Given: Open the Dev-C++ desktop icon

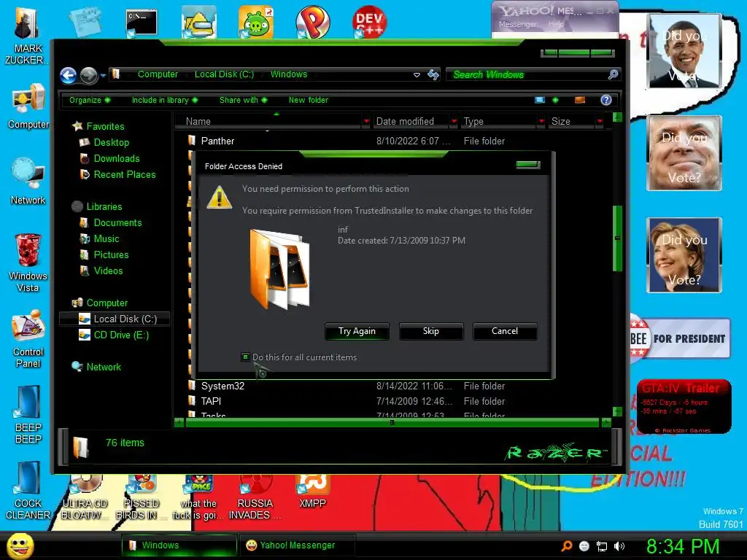Looking at the screenshot, I should (368, 21).
